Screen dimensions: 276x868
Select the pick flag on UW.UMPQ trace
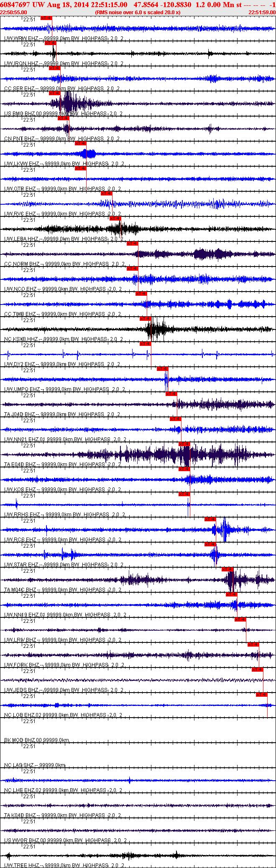point(162,369)
